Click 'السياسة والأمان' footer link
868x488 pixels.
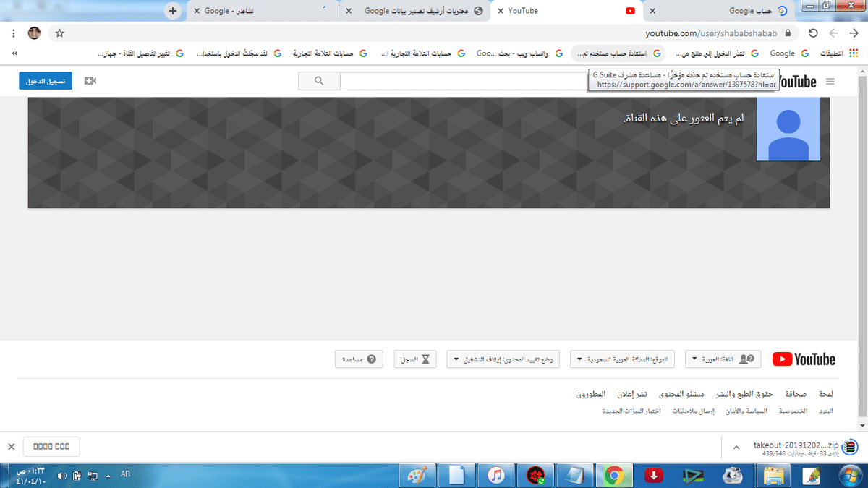coord(746,411)
